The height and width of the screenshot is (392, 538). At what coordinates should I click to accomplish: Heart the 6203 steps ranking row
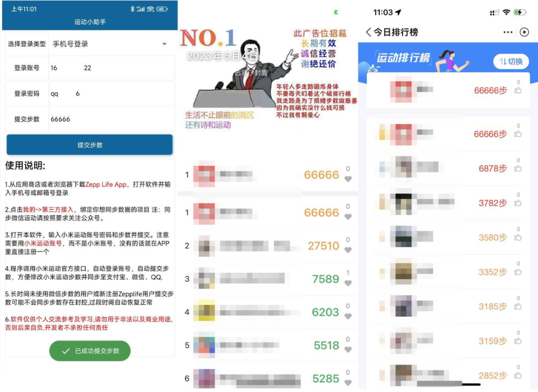[348, 316]
